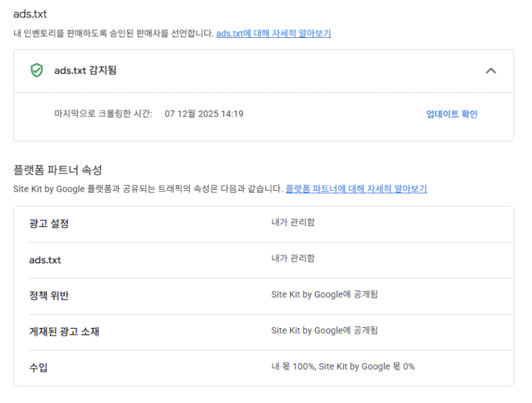The width and height of the screenshot is (532, 403).
Task: Click 내가 관리함 value in ads.txt row
Action: click(293, 259)
